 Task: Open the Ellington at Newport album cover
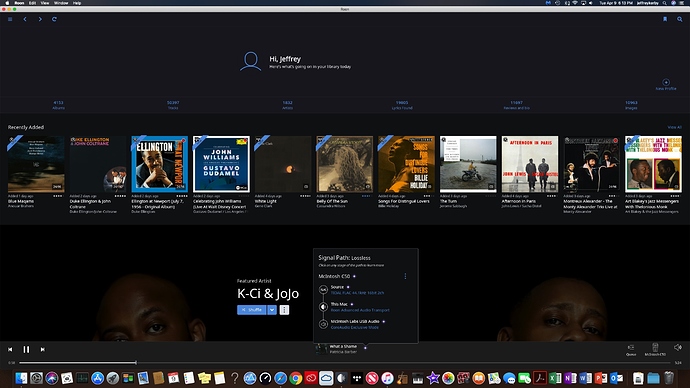159,164
